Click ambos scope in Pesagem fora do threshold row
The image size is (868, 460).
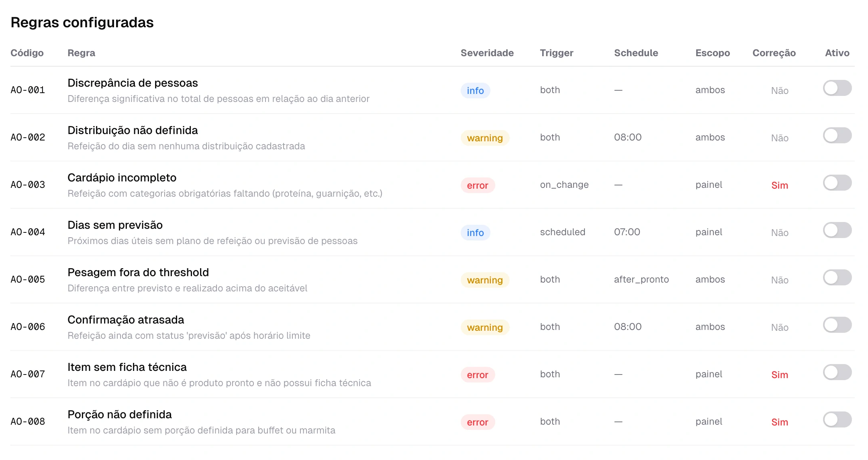[x=710, y=279]
